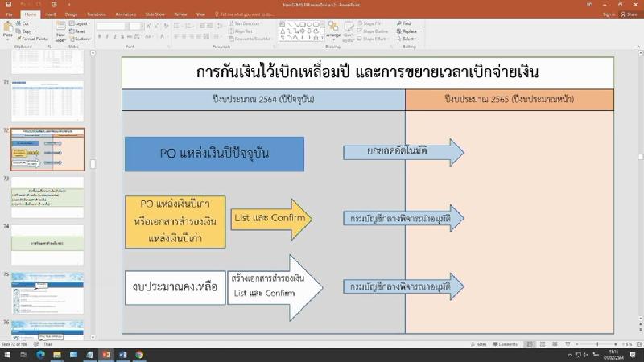This screenshot has width=644, height=362.
Task: Switch to the Insert ribbon tab
Action: pyautogui.click(x=51, y=14)
